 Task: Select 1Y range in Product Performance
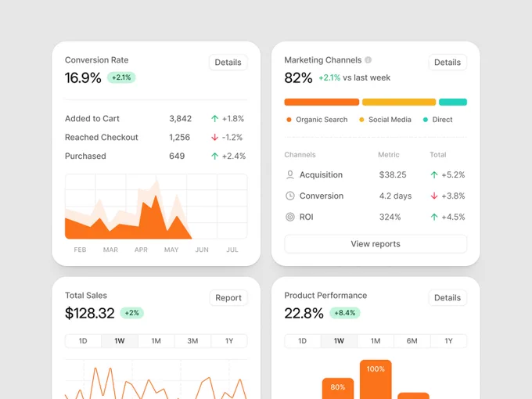click(x=449, y=341)
